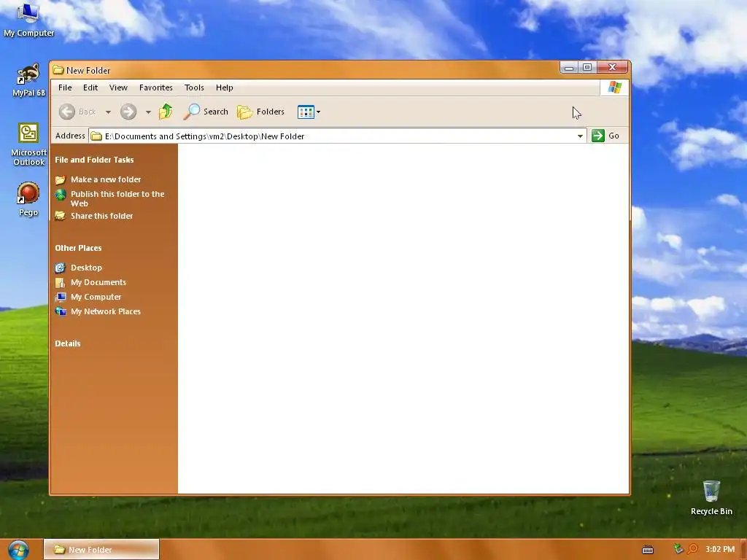
Task: Go to Desktop in Other Places
Action: point(86,268)
